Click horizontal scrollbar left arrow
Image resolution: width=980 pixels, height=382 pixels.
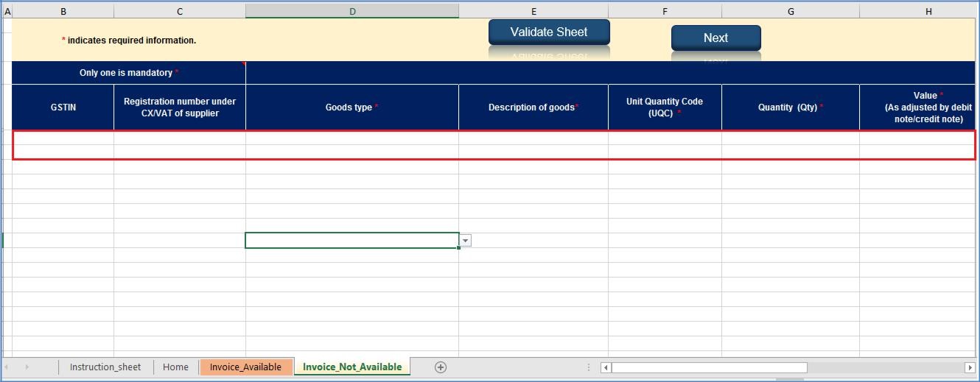[606, 367]
